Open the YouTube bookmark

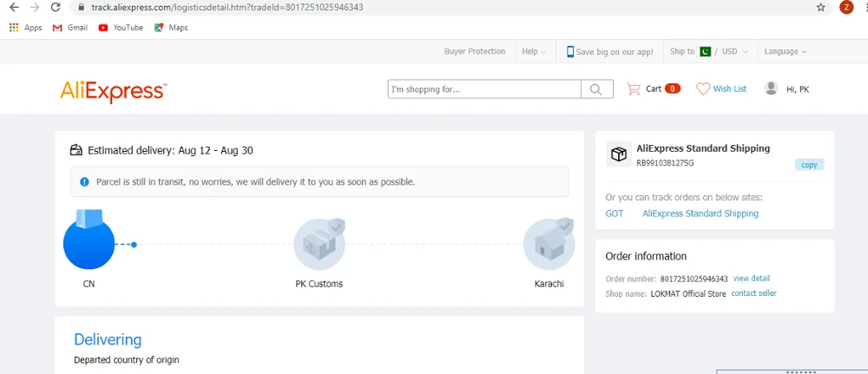(x=121, y=28)
